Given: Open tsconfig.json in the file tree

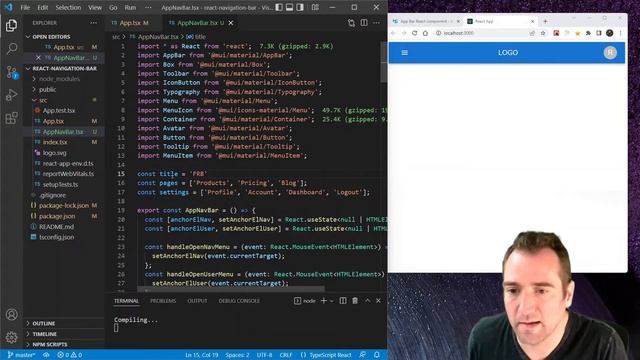Looking at the screenshot, I should (56, 237).
